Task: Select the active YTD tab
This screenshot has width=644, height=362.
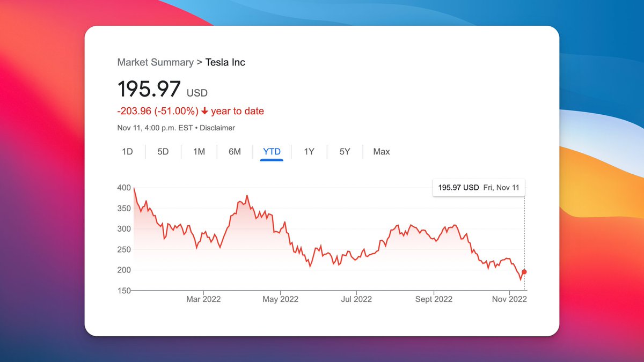Action: point(272,152)
